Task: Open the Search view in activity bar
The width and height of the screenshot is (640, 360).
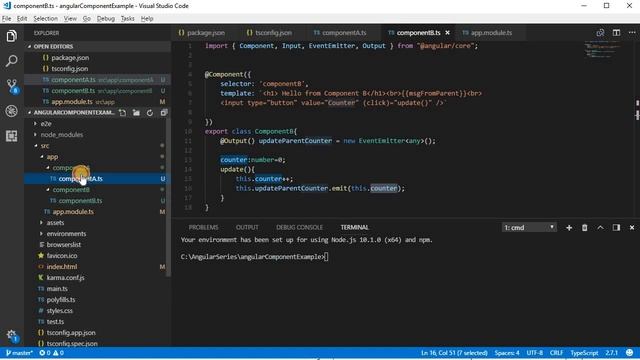Action: point(11,61)
